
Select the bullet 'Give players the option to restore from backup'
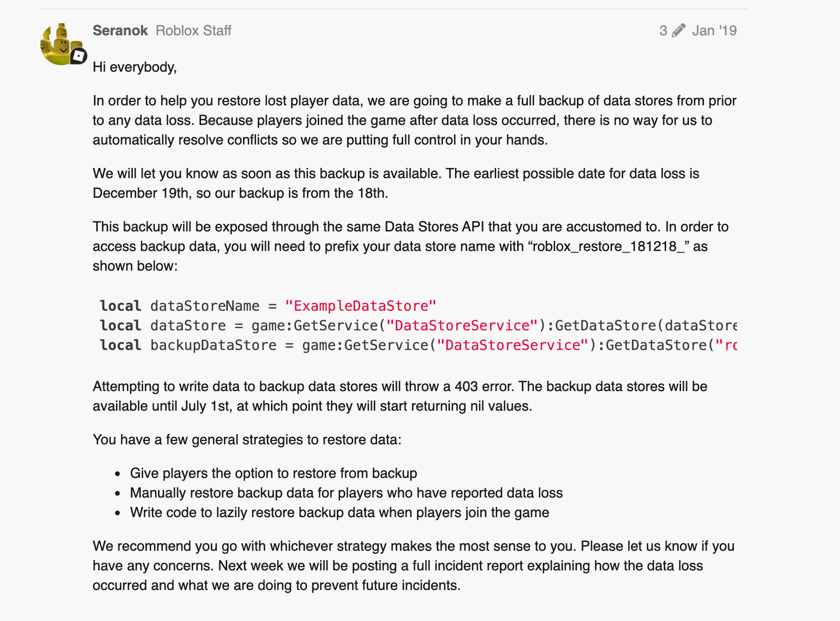click(x=274, y=473)
